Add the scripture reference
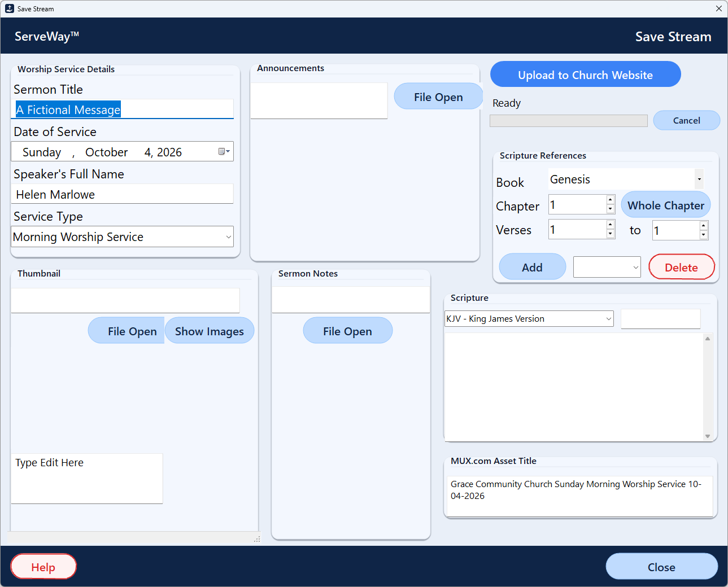The image size is (728, 587). tap(533, 267)
